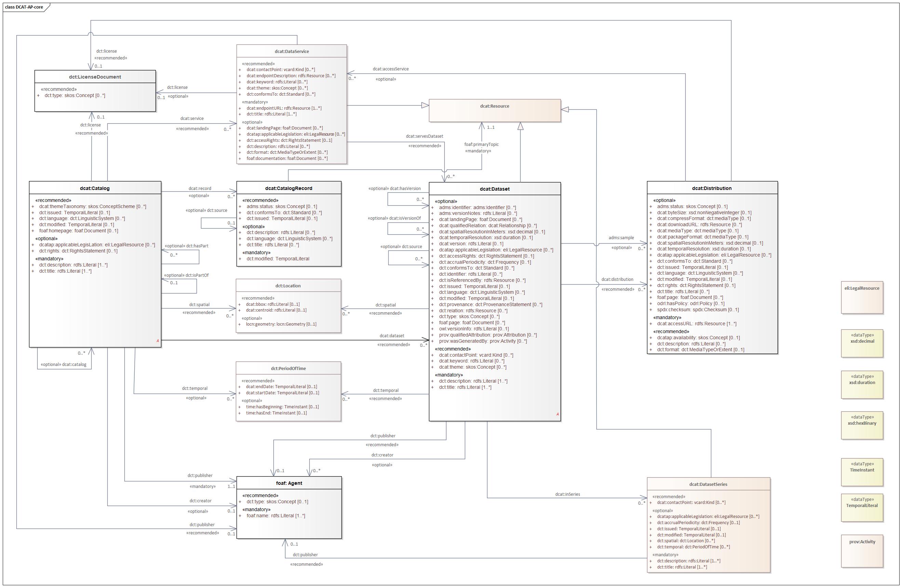Click the generalization arrowhead above dcat:Dataset

tap(520, 126)
